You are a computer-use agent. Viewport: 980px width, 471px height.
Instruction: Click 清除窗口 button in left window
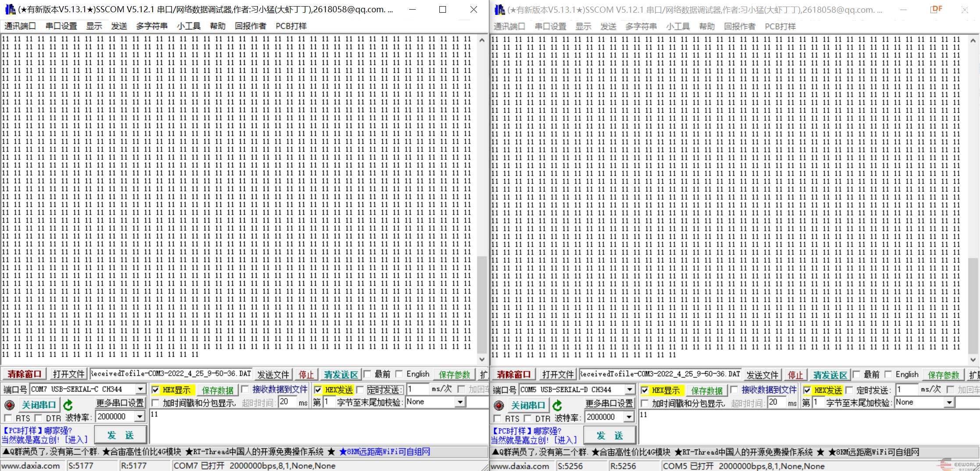click(25, 374)
